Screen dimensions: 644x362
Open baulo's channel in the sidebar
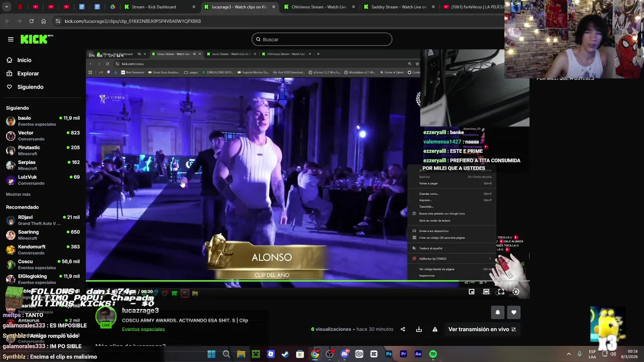point(43,121)
